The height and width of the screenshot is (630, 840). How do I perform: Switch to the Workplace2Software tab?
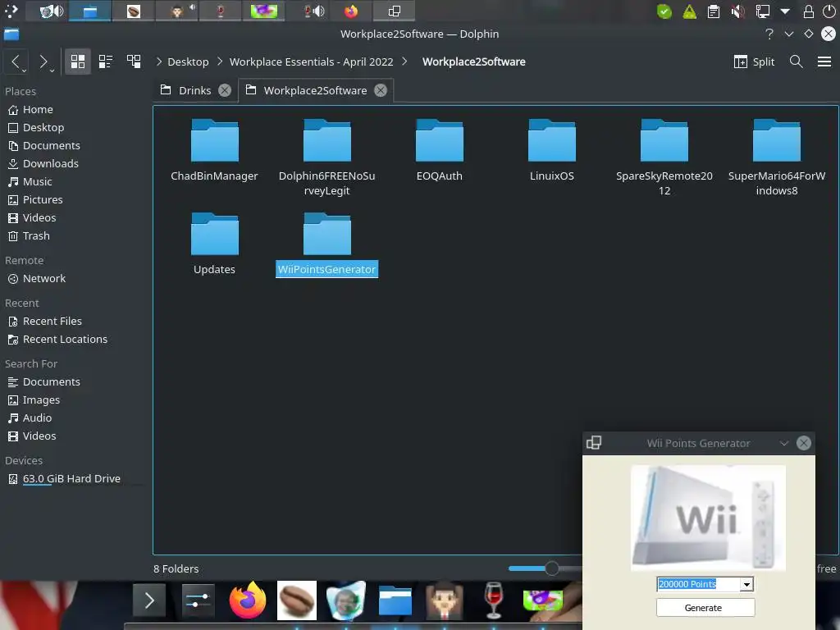[315, 90]
